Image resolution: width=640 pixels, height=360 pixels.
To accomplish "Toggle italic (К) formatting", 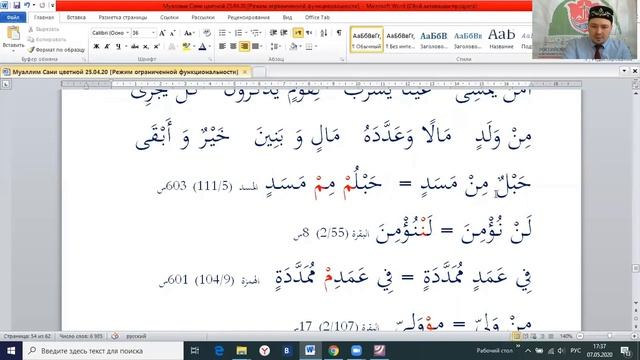I will (107, 47).
